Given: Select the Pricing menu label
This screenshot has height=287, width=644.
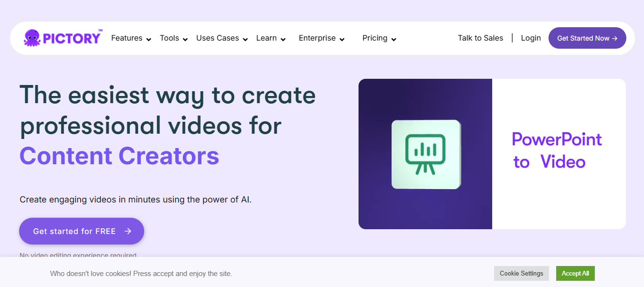Looking at the screenshot, I should pyautogui.click(x=374, y=38).
